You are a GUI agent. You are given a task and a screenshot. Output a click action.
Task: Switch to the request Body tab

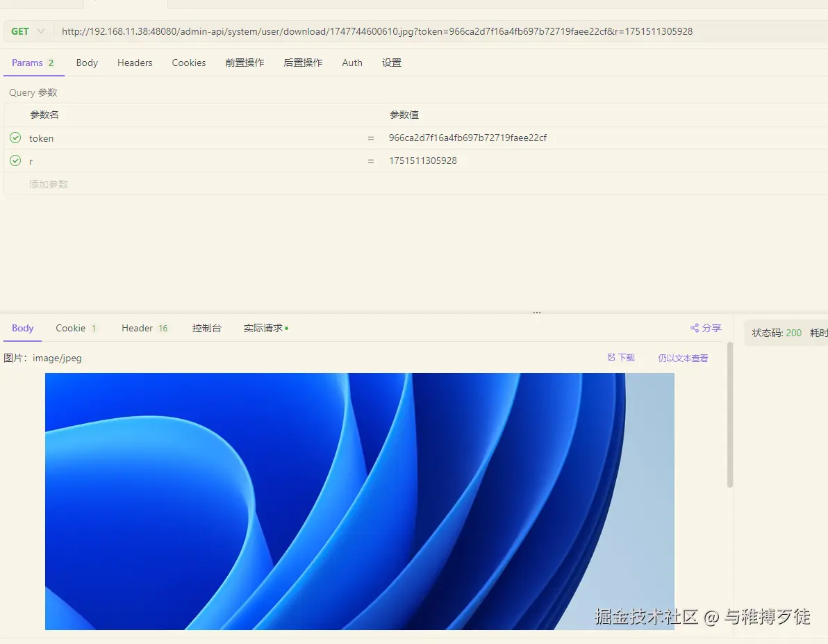coord(87,63)
